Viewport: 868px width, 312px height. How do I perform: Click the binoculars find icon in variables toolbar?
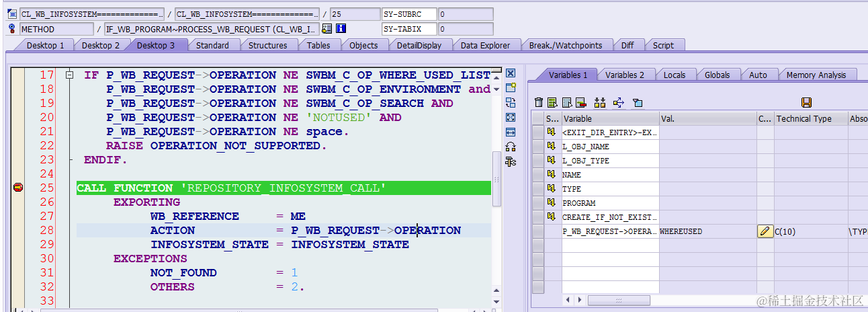click(x=601, y=102)
